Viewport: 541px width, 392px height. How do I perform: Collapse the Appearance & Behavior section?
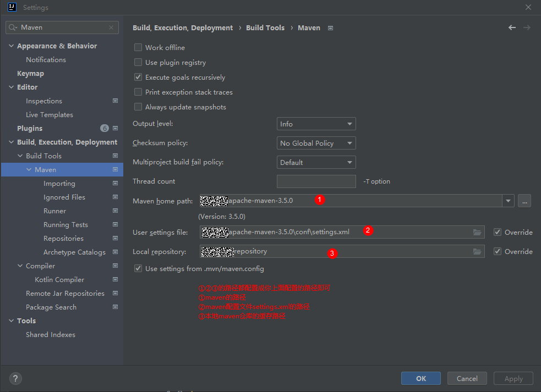[12, 46]
